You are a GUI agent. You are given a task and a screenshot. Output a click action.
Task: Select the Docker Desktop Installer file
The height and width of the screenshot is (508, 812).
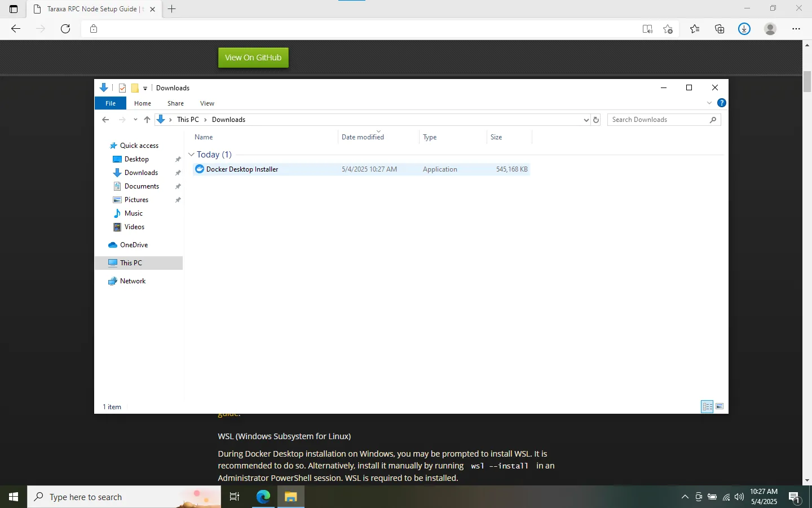[242, 169]
